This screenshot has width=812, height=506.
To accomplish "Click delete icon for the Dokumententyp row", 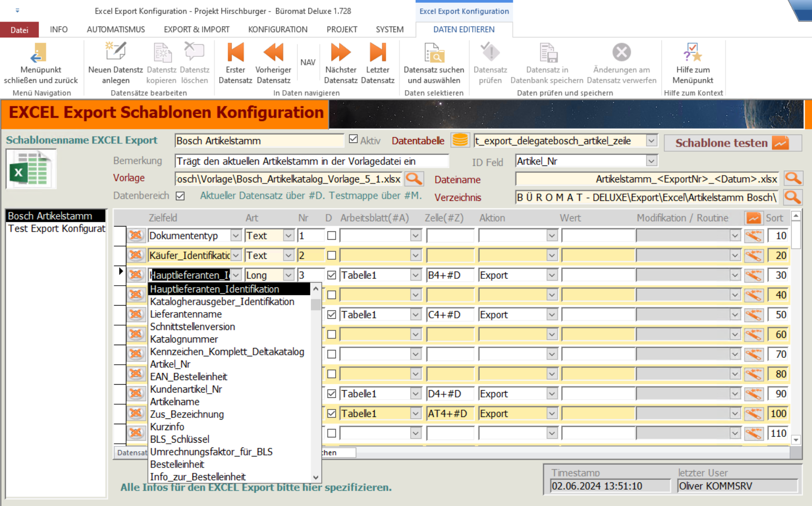I will (136, 236).
